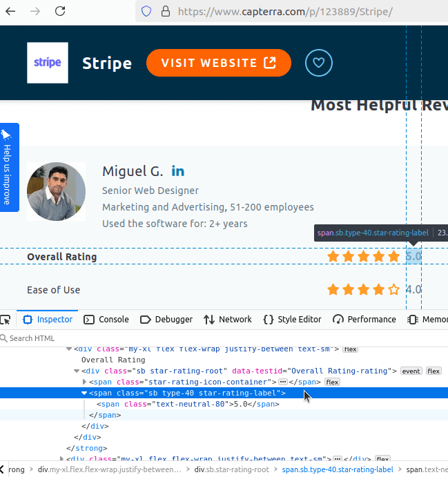Click the Overall Rating five stars
This screenshot has height=477, width=448.
pyautogui.click(x=364, y=257)
